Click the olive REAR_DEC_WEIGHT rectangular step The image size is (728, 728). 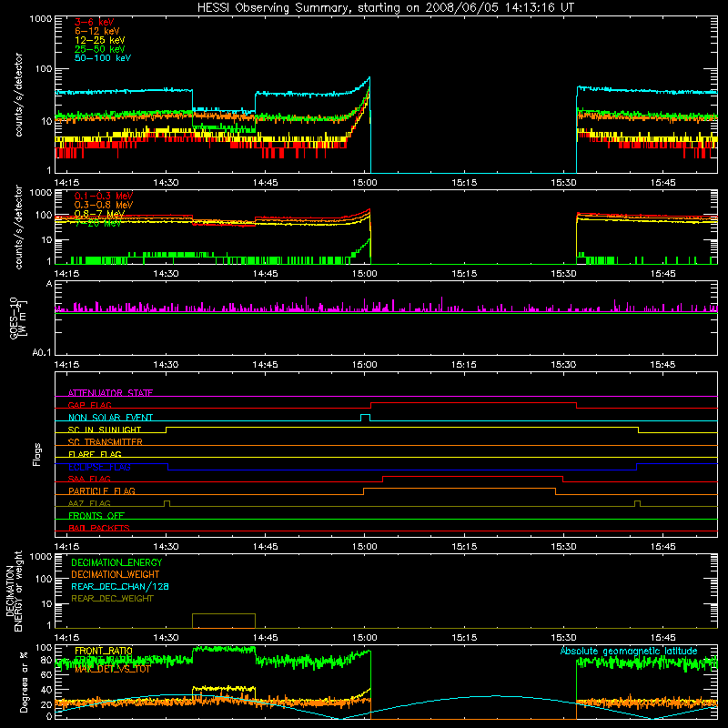[224, 621]
